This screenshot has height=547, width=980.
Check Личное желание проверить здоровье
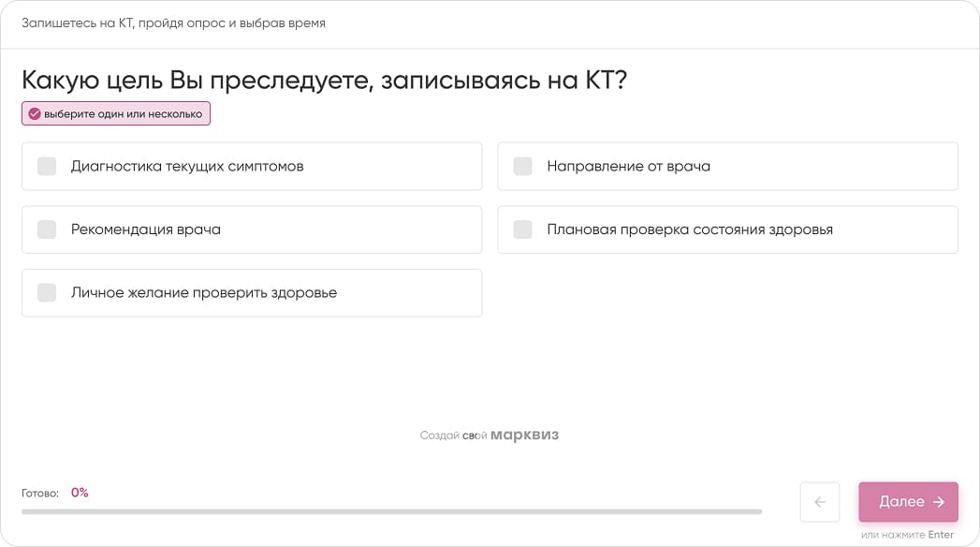[46, 292]
